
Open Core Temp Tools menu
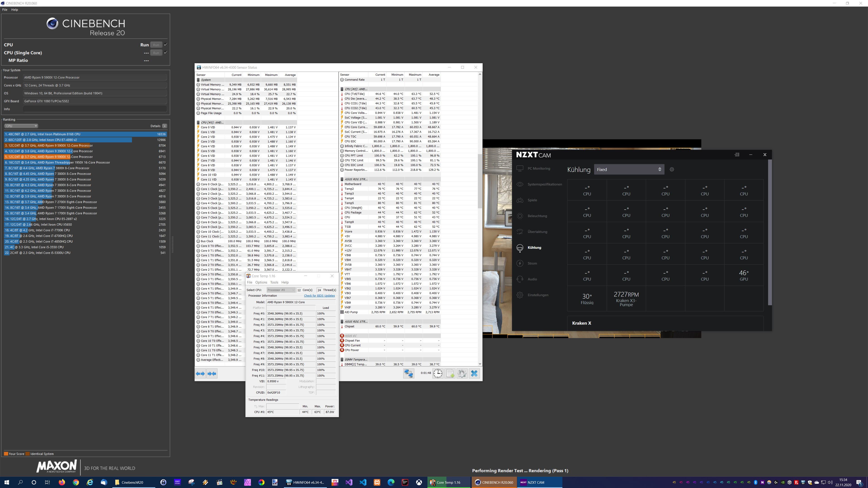pyautogui.click(x=274, y=282)
